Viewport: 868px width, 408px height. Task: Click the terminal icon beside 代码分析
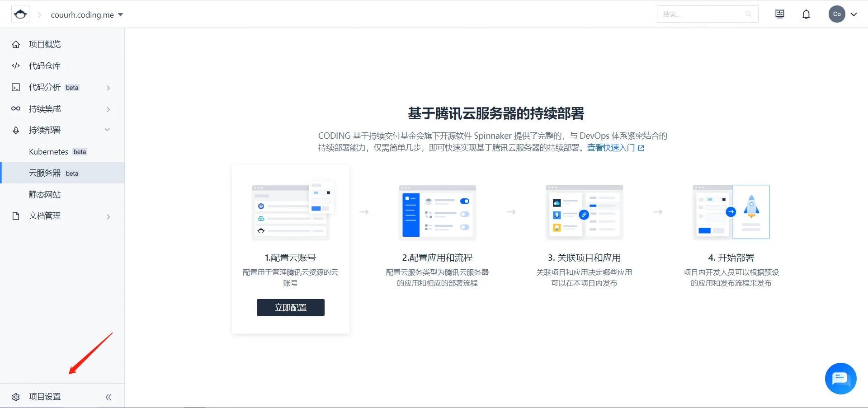(16, 87)
